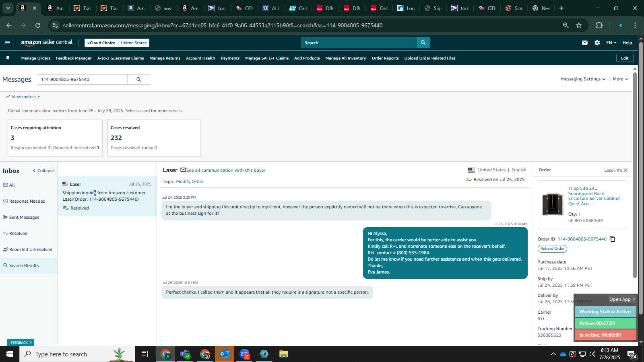644x362 pixels.
Task: Collapse the View metrics section
Action: pos(23,97)
